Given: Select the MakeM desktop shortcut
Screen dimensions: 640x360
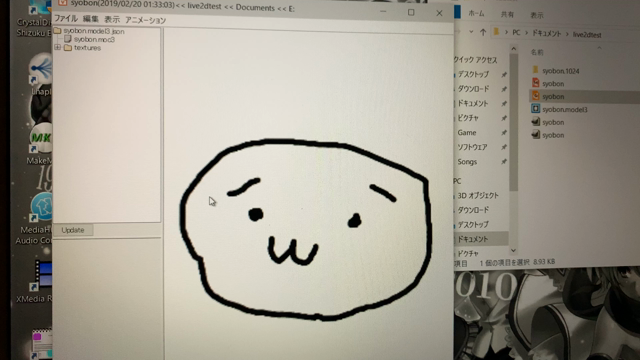Looking at the screenshot, I should (40, 143).
